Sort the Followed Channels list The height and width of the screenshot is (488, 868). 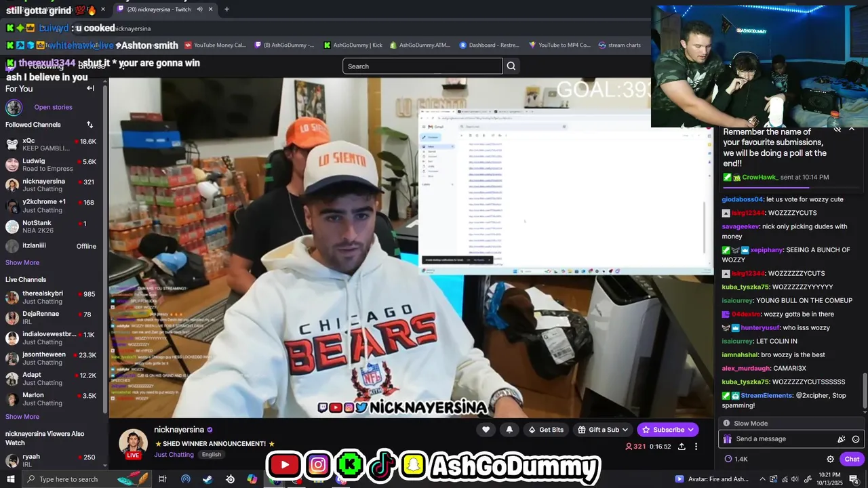tap(90, 125)
